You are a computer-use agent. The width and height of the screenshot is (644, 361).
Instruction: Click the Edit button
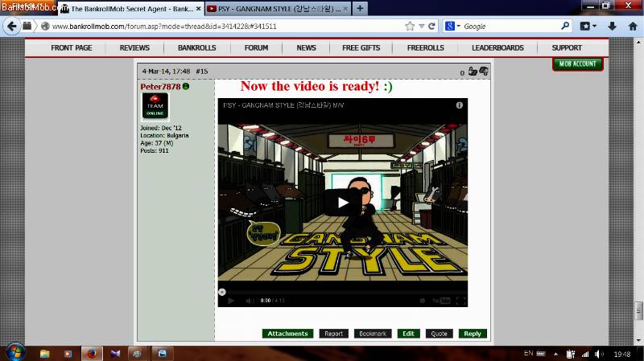(408, 334)
